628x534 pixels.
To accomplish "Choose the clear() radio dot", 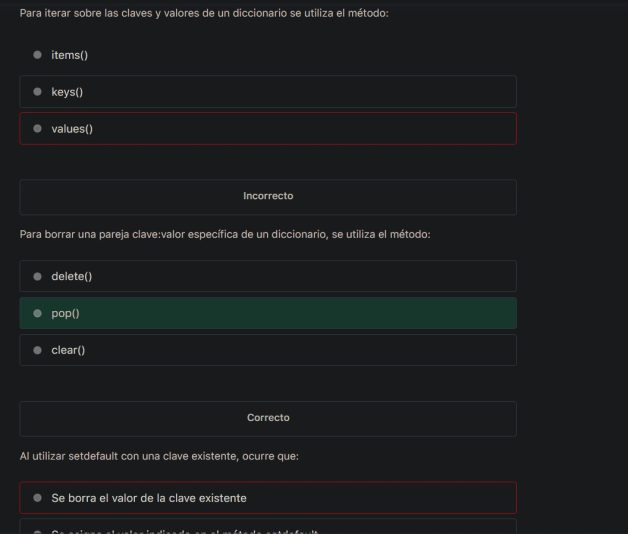I will pyautogui.click(x=38, y=350).
